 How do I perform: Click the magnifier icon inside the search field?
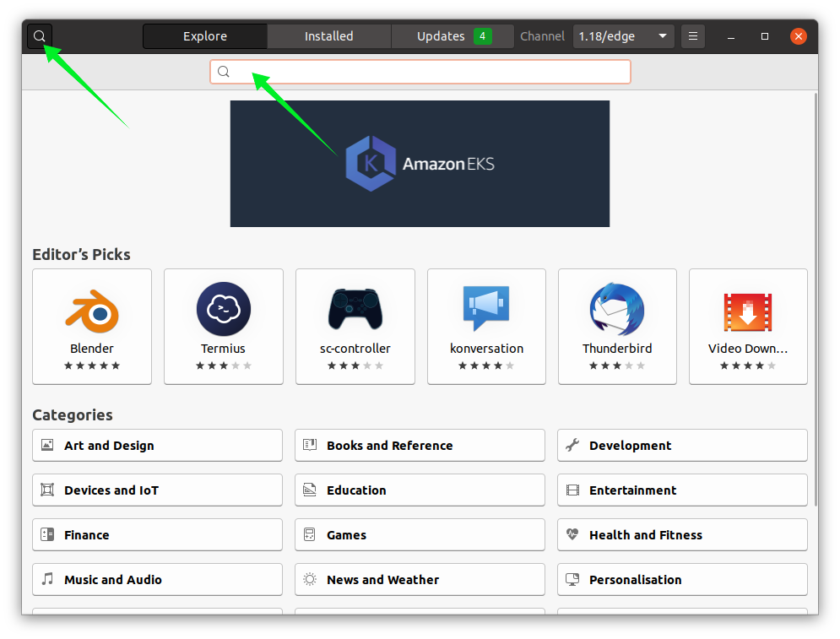(224, 72)
